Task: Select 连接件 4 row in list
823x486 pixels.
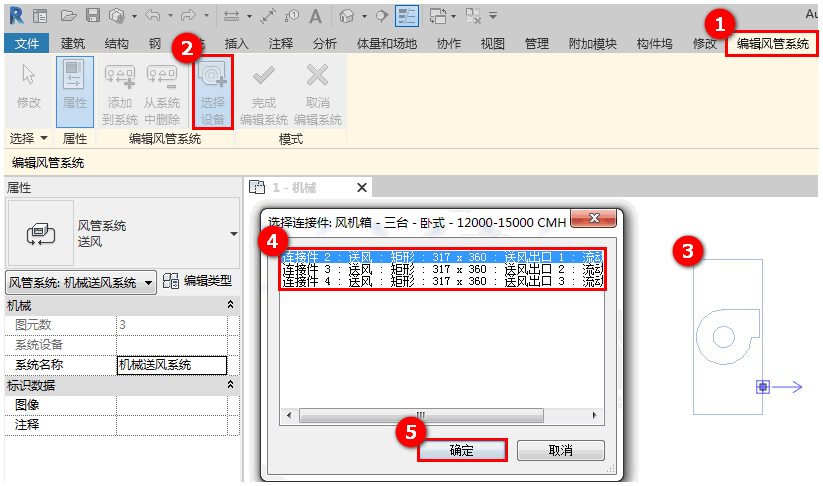Action: pos(442,281)
